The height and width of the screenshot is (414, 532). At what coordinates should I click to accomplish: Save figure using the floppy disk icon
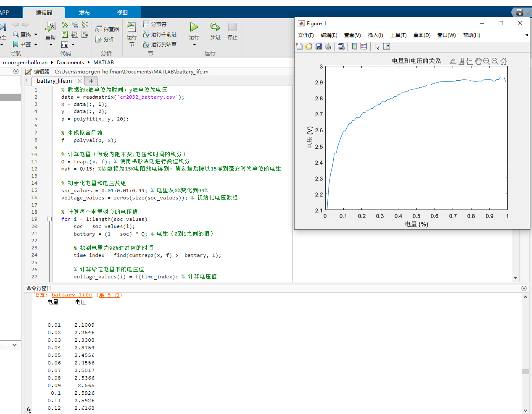coord(319,46)
